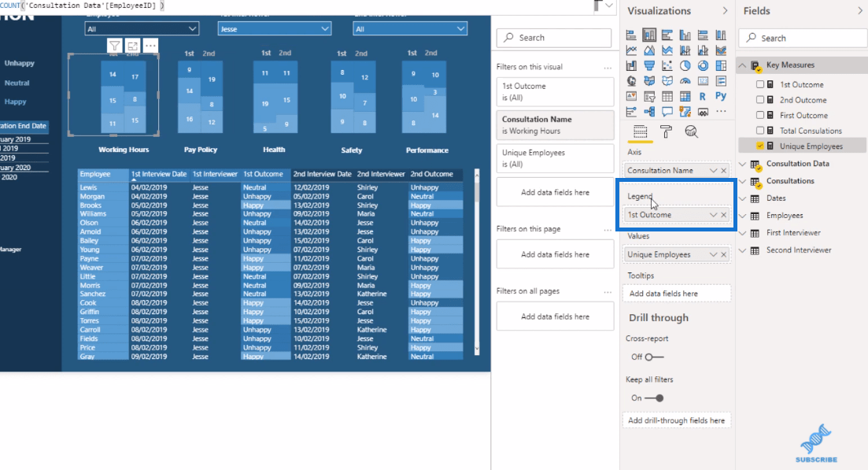Viewport: 868px width, 470px height.
Task: Select the Python (Py) visual
Action: coord(721,96)
